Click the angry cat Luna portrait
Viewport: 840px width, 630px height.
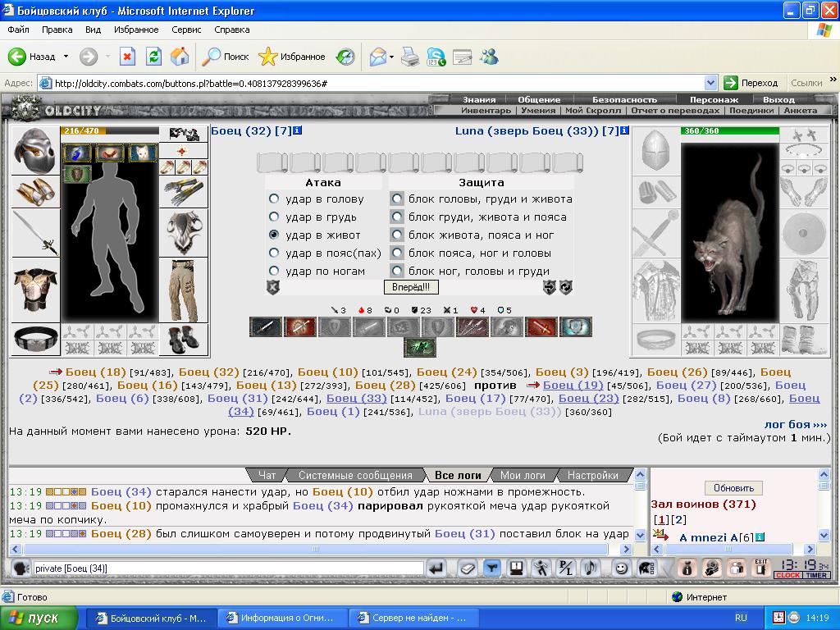pyautogui.click(x=729, y=232)
